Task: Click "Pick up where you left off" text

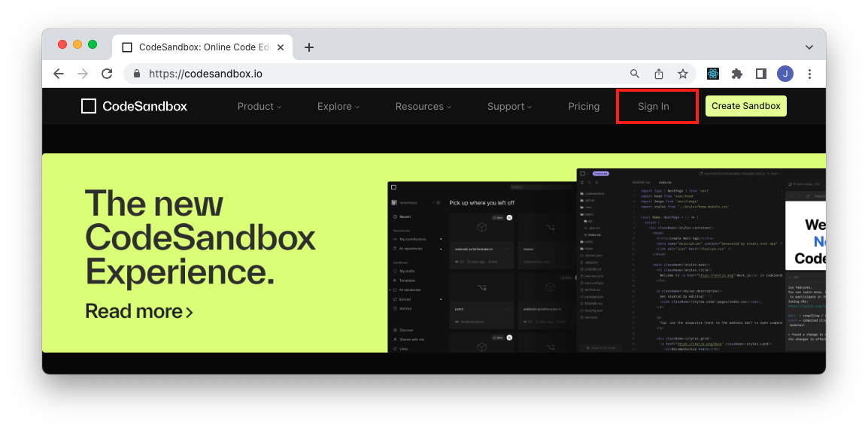Action: click(481, 203)
